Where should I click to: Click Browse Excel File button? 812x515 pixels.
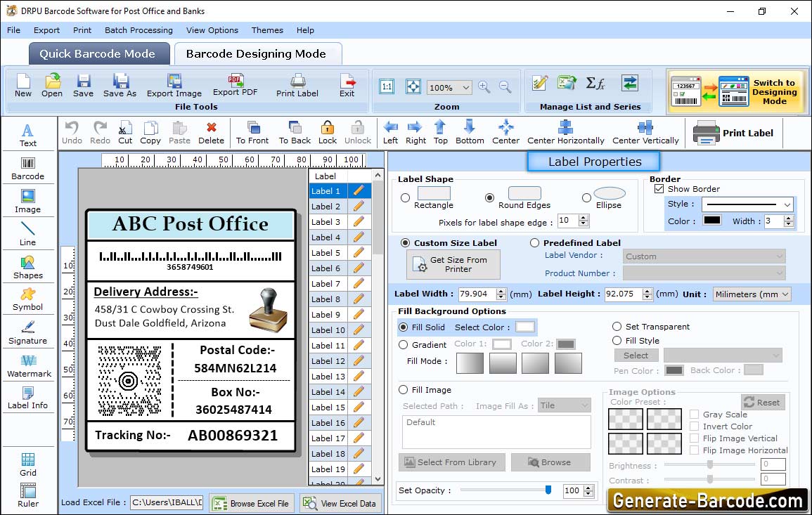pyautogui.click(x=252, y=503)
